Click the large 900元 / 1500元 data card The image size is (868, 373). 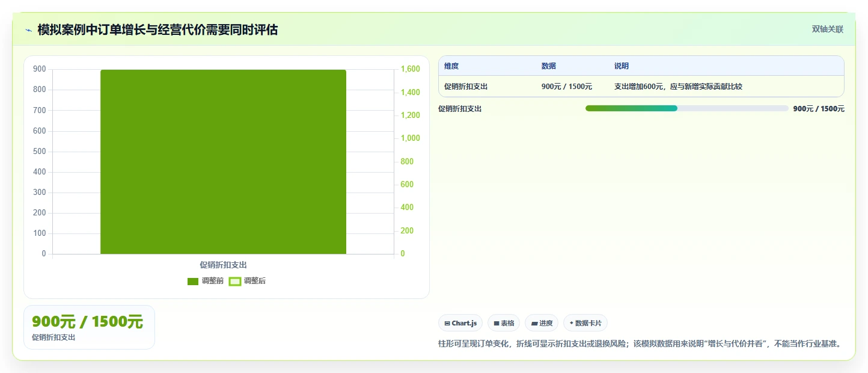click(89, 327)
